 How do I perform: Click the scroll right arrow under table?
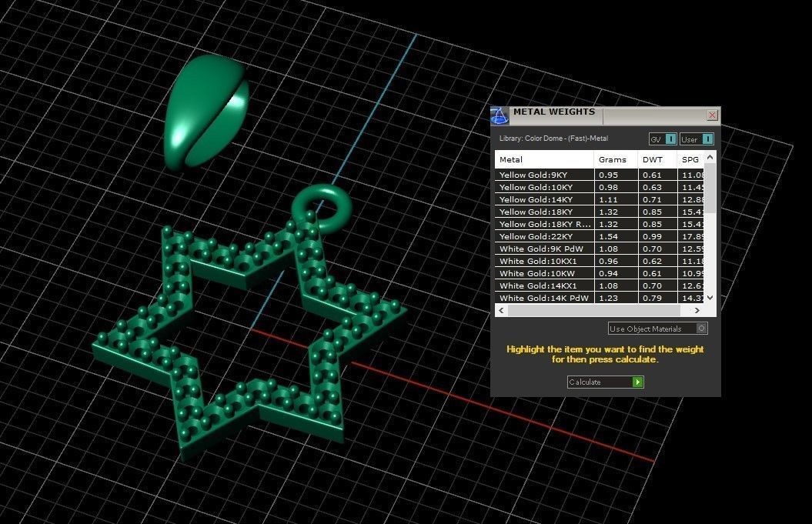point(697,310)
